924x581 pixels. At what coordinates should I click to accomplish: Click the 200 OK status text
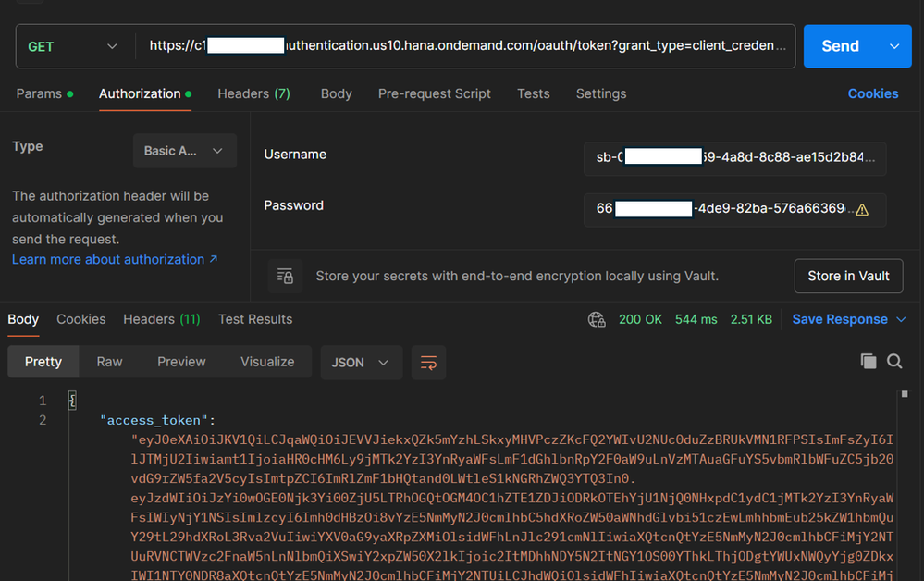[640, 319]
